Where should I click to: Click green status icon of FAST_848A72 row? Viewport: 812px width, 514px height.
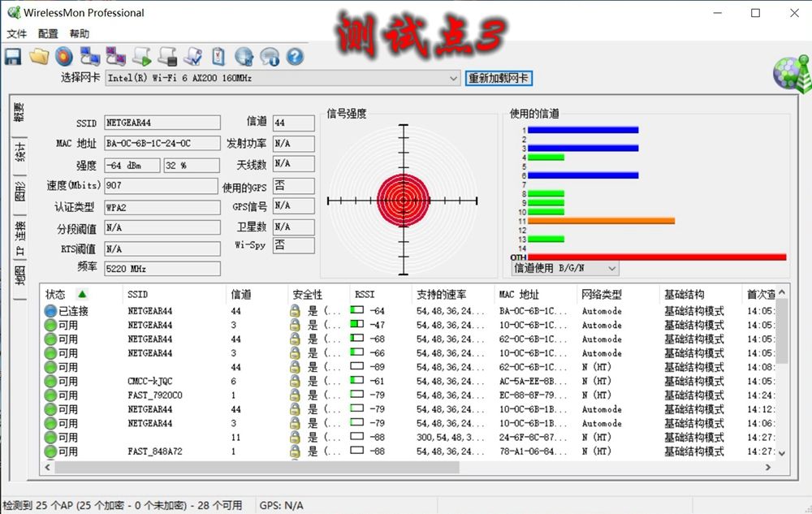[x=50, y=451]
